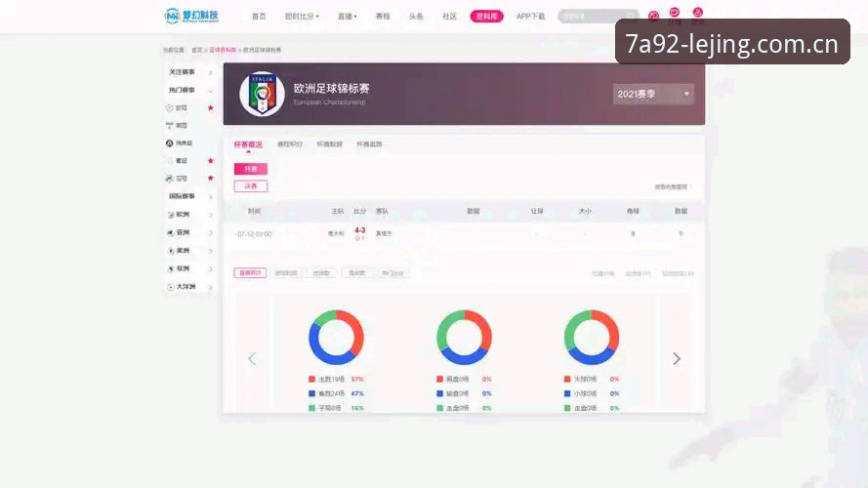The height and width of the screenshot is (488, 868).
Task: Open the 头条 nav item
Action: [x=416, y=17]
